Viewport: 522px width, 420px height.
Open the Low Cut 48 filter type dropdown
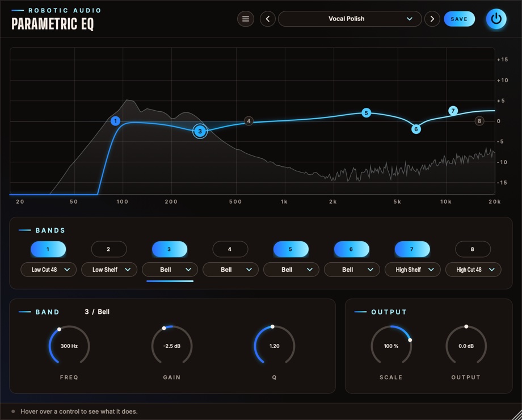pyautogui.click(x=49, y=270)
